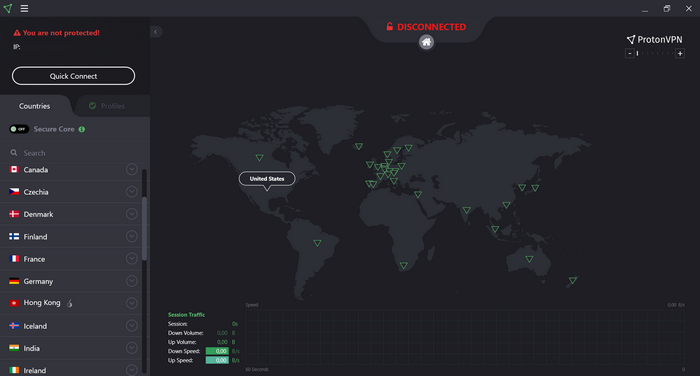700x376 pixels.
Task: Select the Canada server marker on map
Action: [259, 158]
